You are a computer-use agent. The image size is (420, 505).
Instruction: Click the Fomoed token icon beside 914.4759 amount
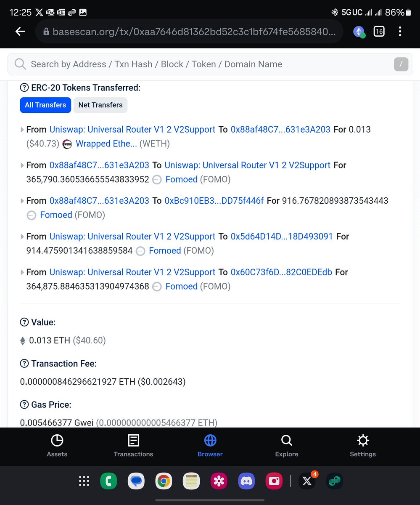point(140,251)
